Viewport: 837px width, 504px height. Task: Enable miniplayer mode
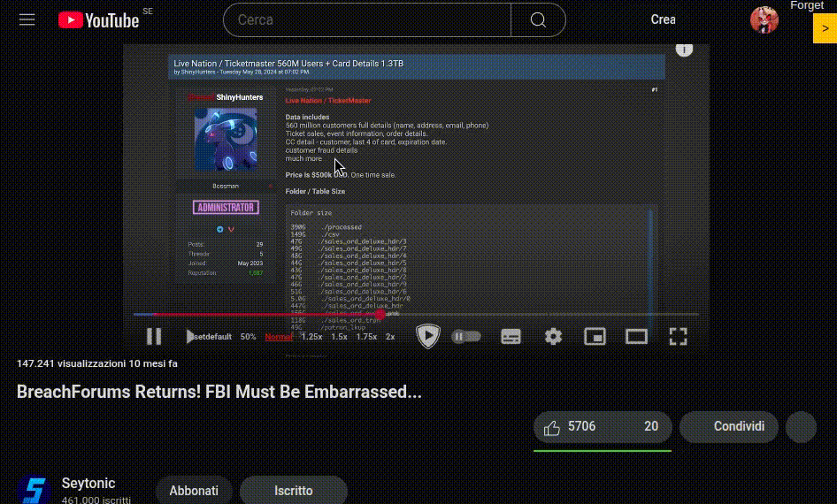pos(595,337)
